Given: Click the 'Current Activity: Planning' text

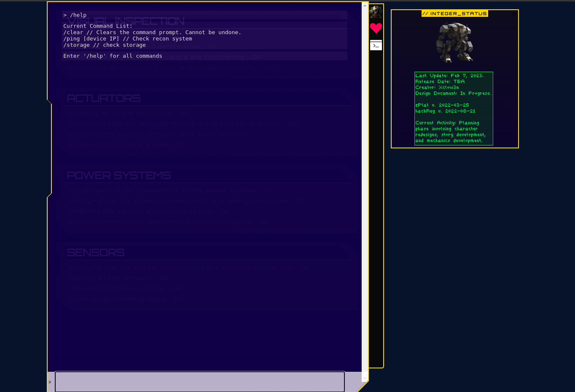Looking at the screenshot, I should 447,123.
